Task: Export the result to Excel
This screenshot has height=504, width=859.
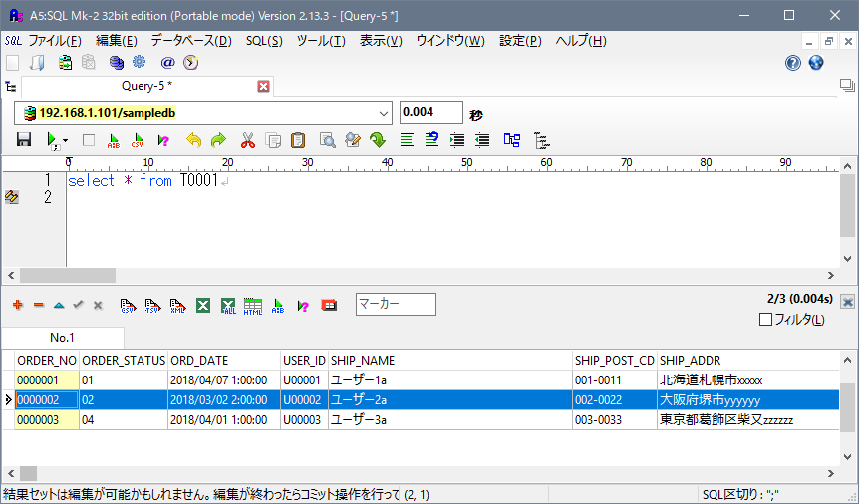Action: (x=203, y=306)
